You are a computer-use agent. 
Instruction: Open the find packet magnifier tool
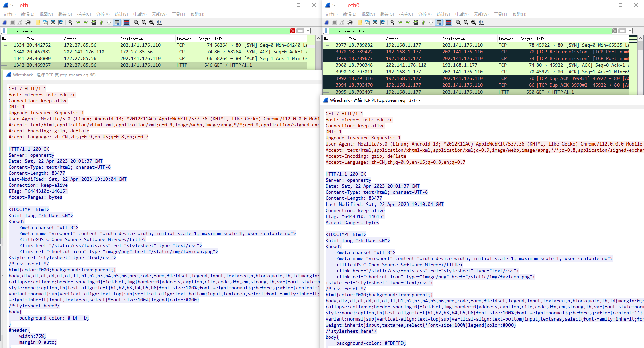70,22
